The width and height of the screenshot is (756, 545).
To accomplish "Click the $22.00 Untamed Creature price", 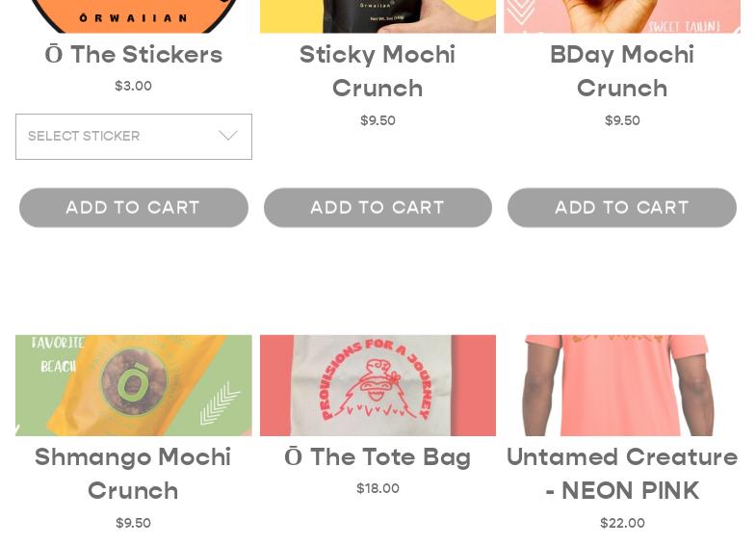I will (x=621, y=524).
